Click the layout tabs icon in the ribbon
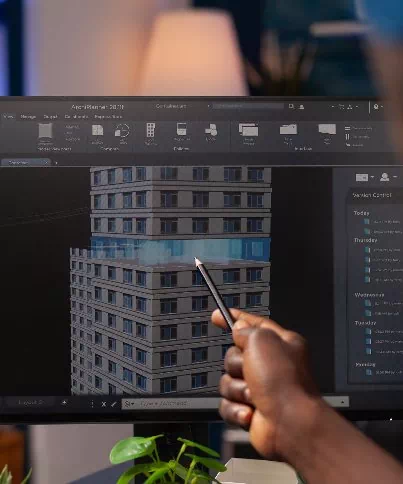 (327, 129)
